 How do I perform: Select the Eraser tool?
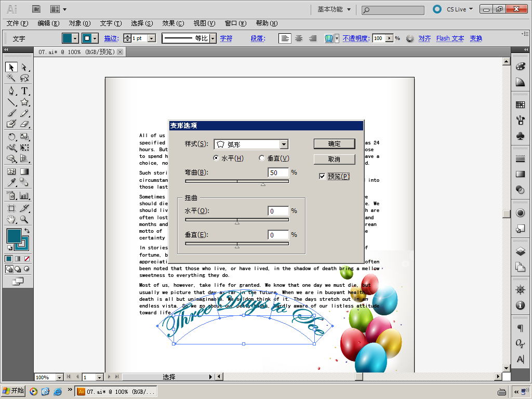24,124
